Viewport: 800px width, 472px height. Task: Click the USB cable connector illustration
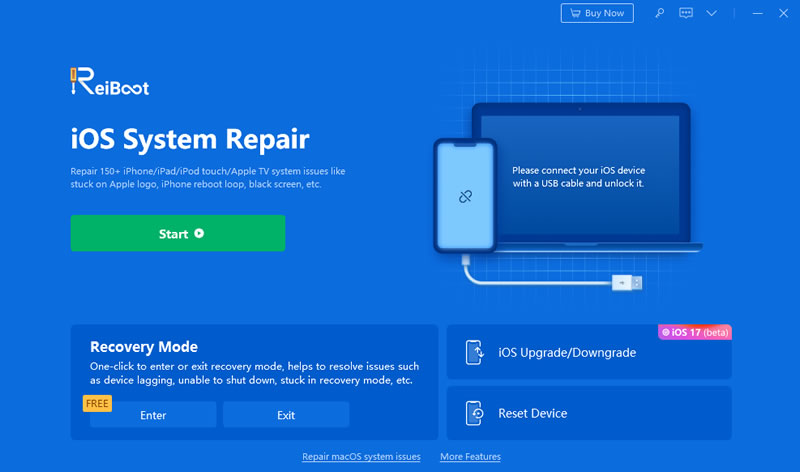(627, 282)
